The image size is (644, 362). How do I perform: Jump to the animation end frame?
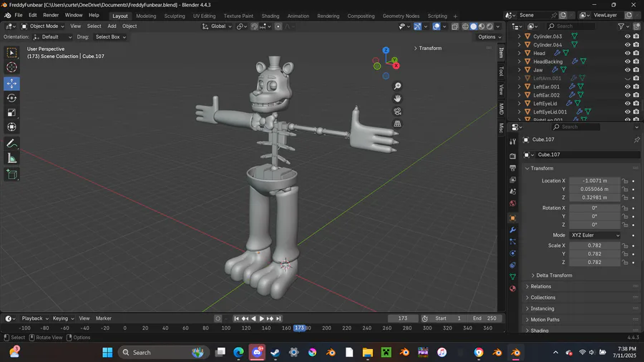coord(278,318)
